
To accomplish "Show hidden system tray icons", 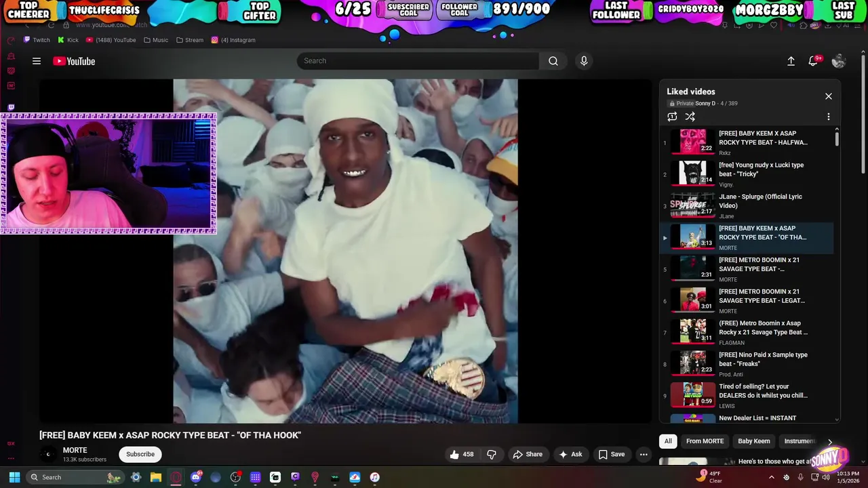I will click(x=771, y=477).
